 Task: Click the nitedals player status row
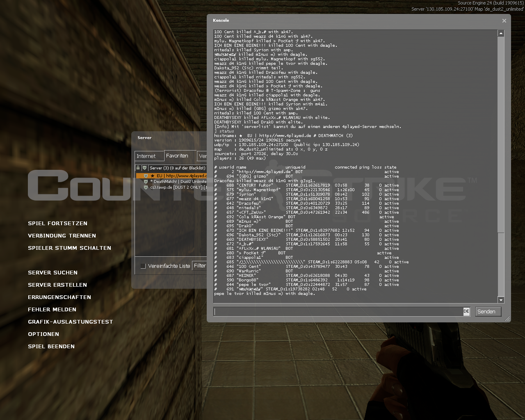(x=306, y=208)
